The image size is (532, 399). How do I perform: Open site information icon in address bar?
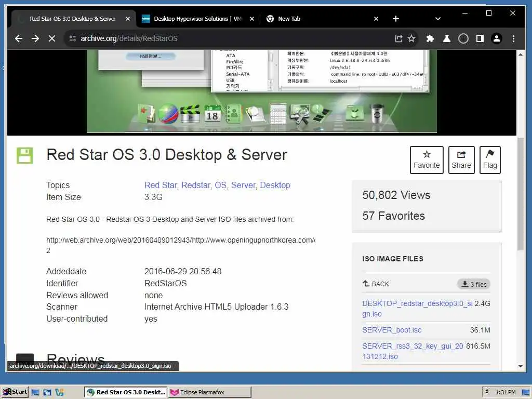(x=73, y=38)
